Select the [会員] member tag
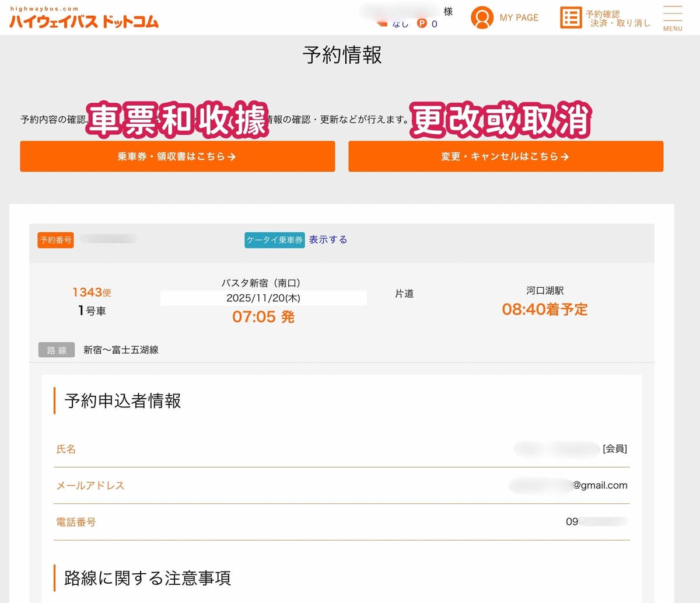 coord(615,448)
